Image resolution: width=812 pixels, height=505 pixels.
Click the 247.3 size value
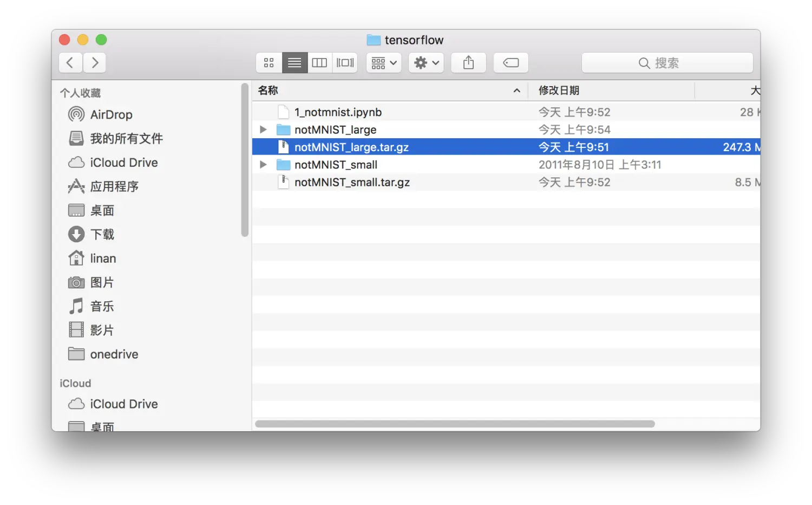tap(742, 147)
